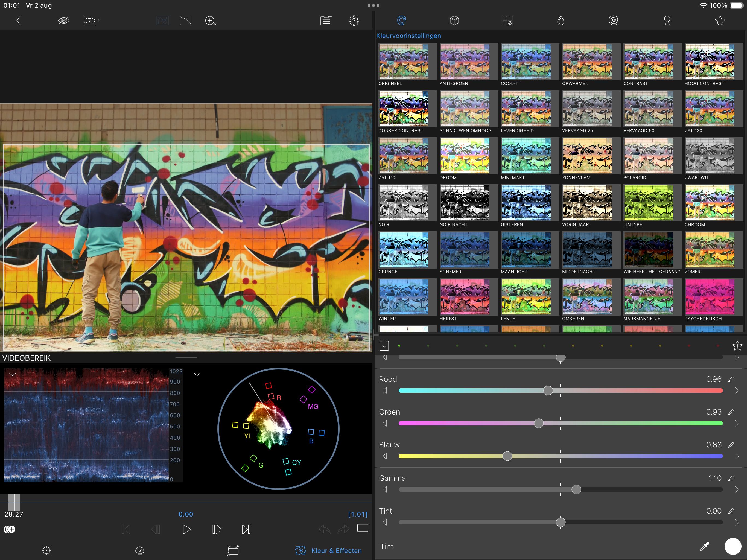Open the spiral effects panel

pyautogui.click(x=613, y=21)
